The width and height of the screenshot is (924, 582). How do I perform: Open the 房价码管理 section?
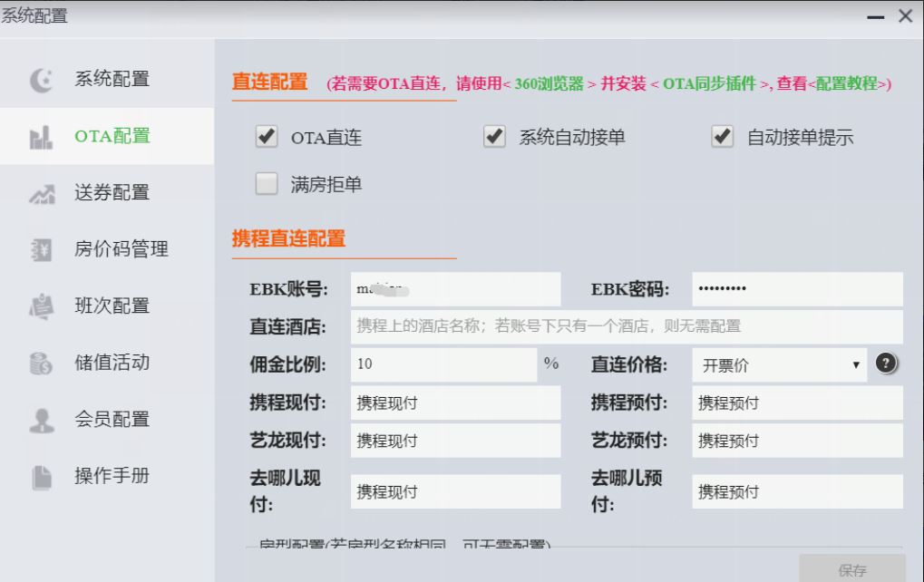tap(121, 250)
